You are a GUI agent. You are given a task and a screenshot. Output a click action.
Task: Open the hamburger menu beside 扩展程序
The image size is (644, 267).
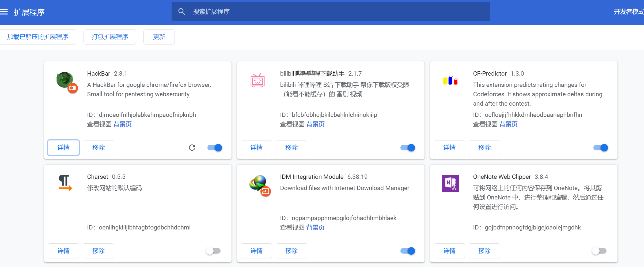click(x=4, y=12)
